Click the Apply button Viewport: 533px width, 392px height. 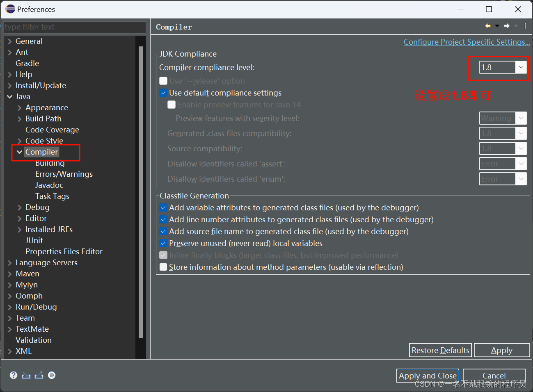502,350
